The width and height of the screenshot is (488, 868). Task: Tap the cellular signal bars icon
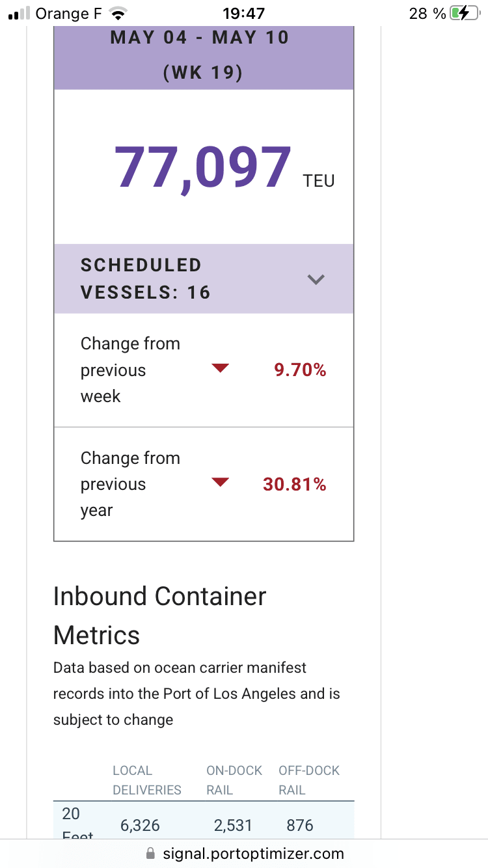[20, 13]
